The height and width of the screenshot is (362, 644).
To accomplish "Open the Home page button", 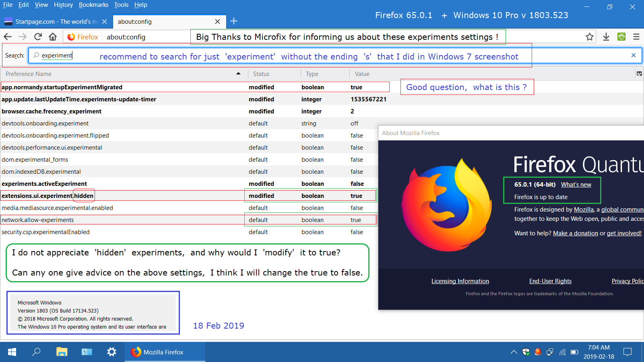I will pos(53,37).
